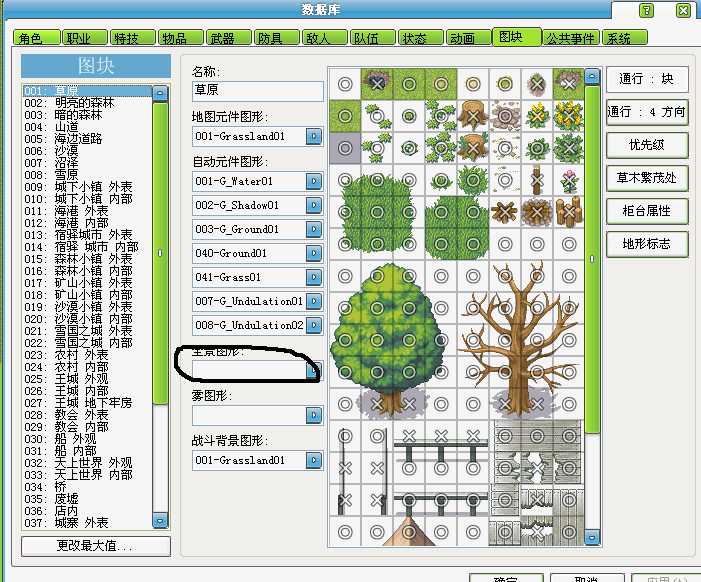Open the 特技 tab
Image resolution: width=701 pixels, height=582 pixels.
[x=133, y=38]
